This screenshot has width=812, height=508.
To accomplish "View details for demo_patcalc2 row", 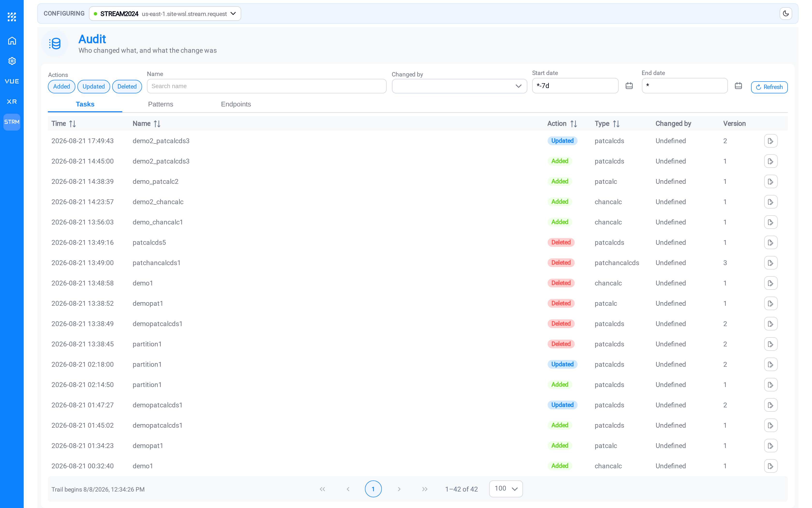I will (x=771, y=182).
